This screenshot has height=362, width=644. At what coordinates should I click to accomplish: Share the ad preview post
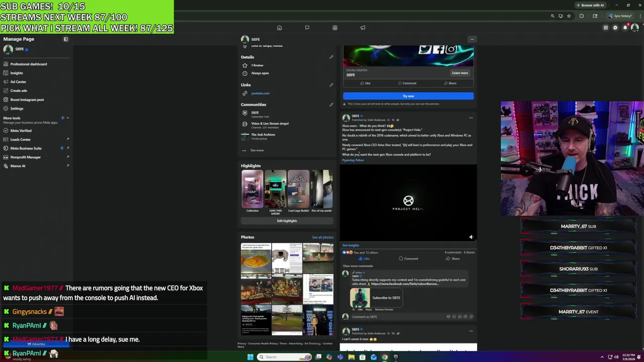pos(450,83)
